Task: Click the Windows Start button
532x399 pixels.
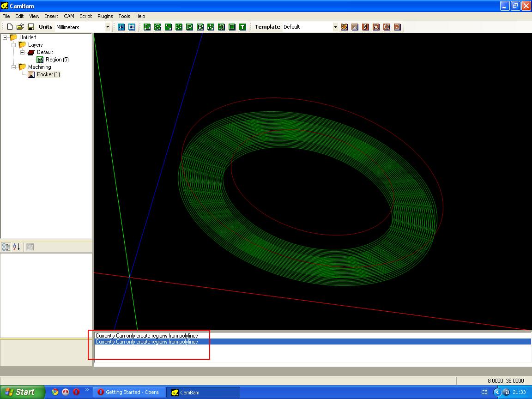Action: (22, 392)
